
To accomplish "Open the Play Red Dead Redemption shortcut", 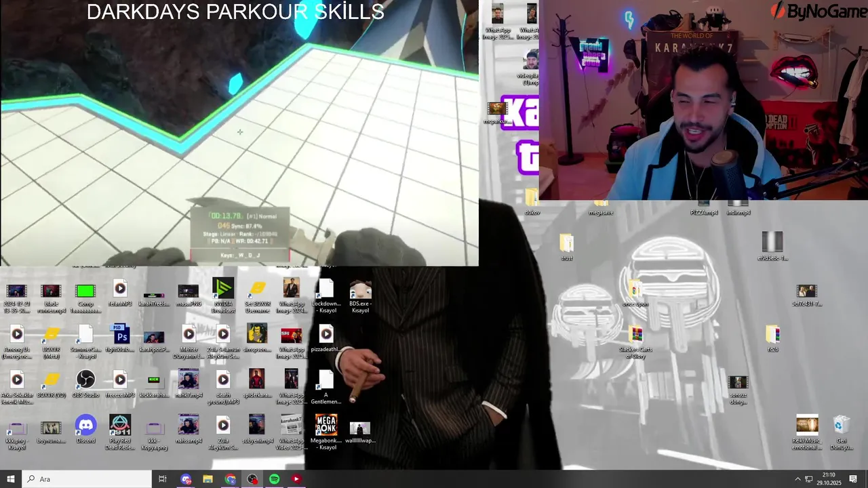I will point(120,425).
